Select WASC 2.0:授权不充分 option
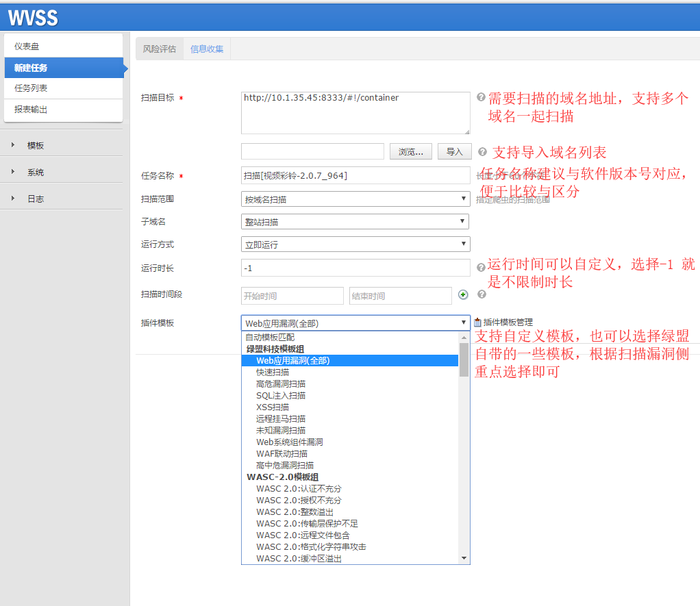This screenshot has height=606, width=700. click(350, 501)
